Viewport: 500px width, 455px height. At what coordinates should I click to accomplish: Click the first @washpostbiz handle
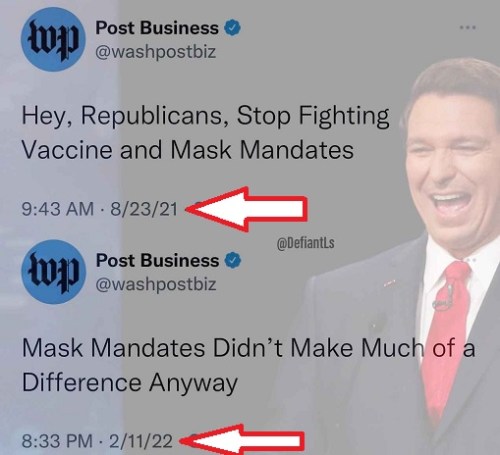pos(156,52)
